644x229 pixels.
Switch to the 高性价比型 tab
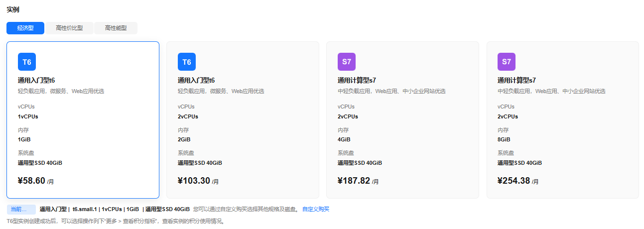pos(69,28)
